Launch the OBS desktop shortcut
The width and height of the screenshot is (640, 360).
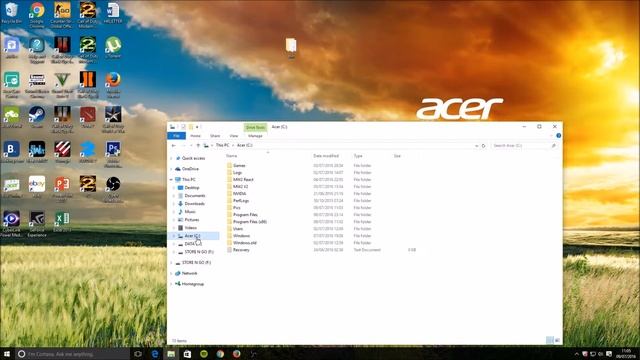(113, 189)
